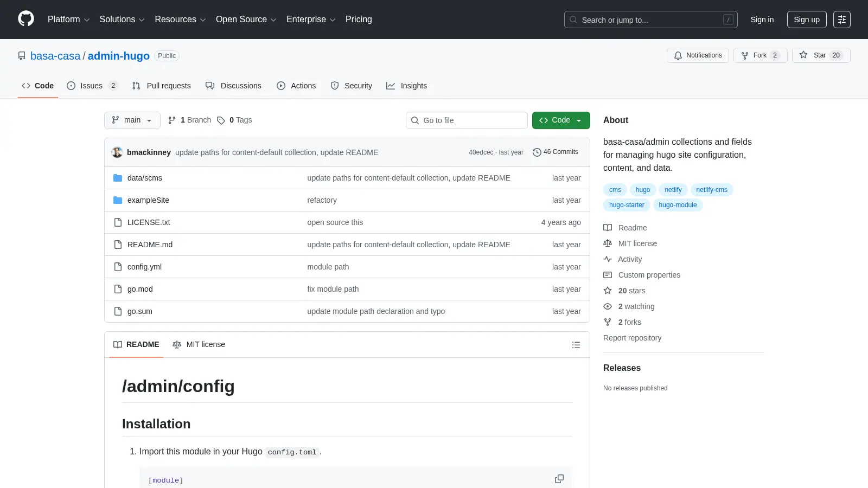This screenshot has width=868, height=488.
Task: Click the Notifications bell button
Action: [698, 55]
